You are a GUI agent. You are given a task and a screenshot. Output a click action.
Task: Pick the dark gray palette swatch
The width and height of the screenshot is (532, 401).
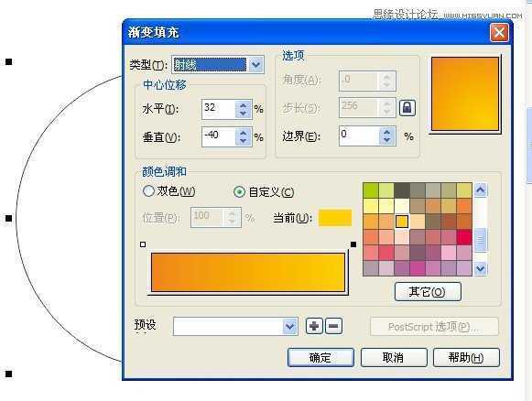click(402, 190)
